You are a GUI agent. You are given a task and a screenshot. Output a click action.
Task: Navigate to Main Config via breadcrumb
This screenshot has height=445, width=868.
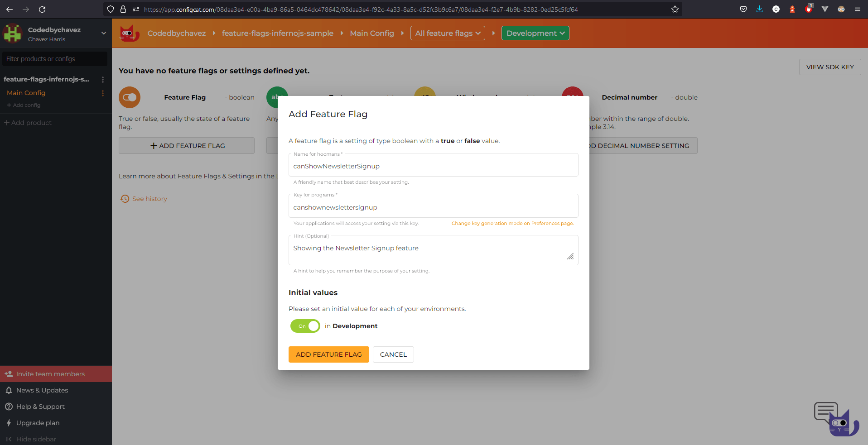pyautogui.click(x=372, y=33)
